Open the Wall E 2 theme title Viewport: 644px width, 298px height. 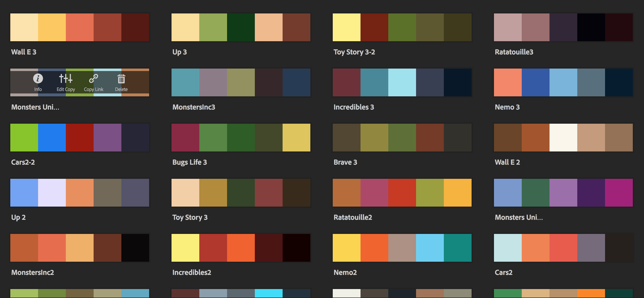507,162
